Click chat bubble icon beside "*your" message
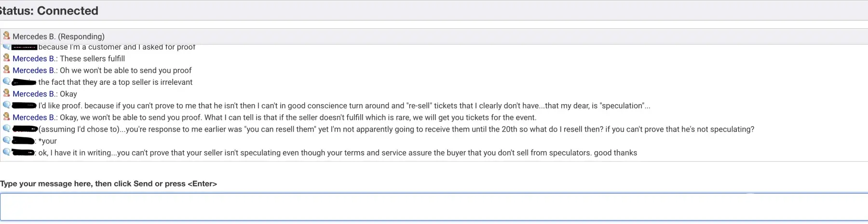Image resolution: width=868 pixels, height=224 pixels. pyautogui.click(x=6, y=140)
